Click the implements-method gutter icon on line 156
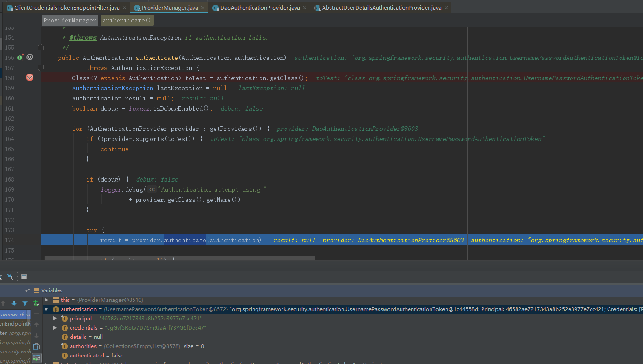This screenshot has width=643, height=364. (x=20, y=57)
